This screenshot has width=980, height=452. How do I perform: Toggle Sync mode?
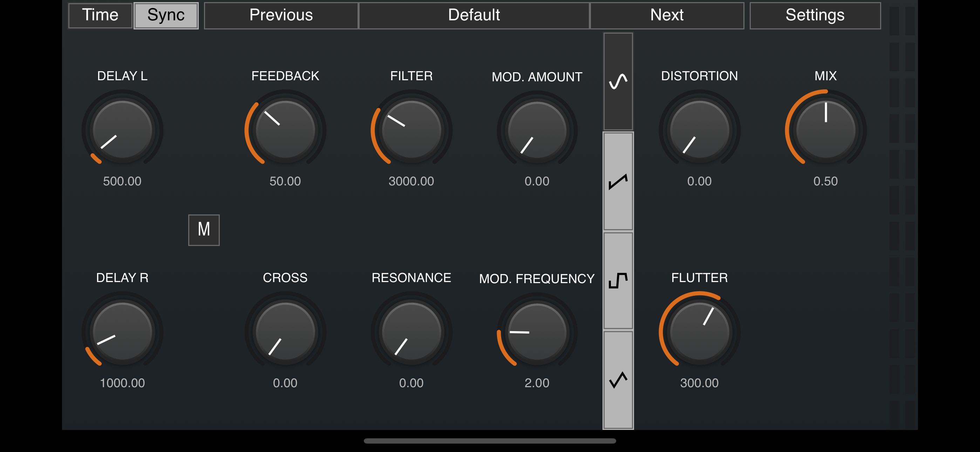[x=166, y=15]
